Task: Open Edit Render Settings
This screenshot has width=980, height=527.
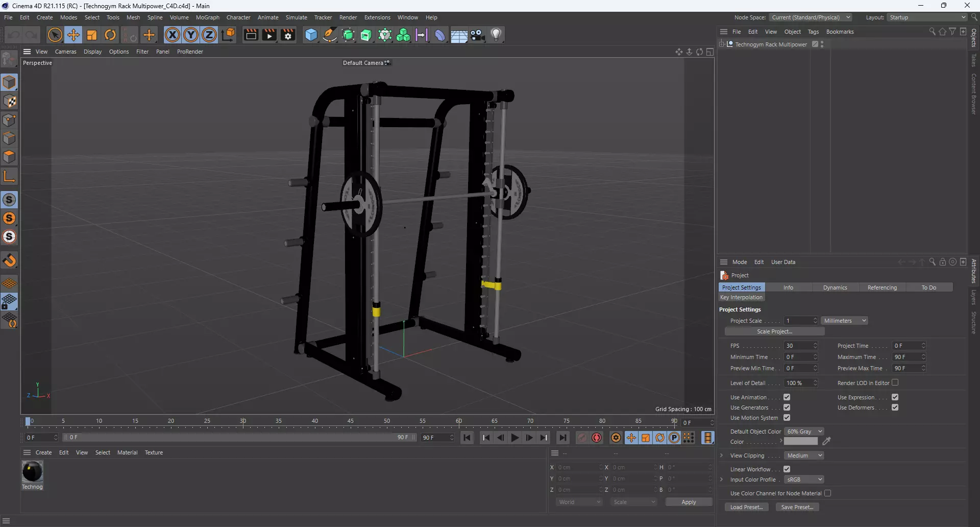Action: pyautogui.click(x=288, y=35)
